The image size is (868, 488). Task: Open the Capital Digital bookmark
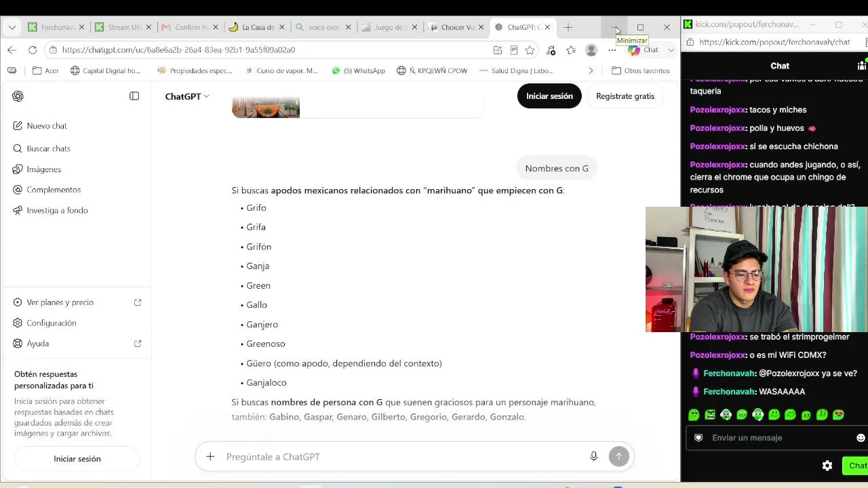pyautogui.click(x=105, y=70)
